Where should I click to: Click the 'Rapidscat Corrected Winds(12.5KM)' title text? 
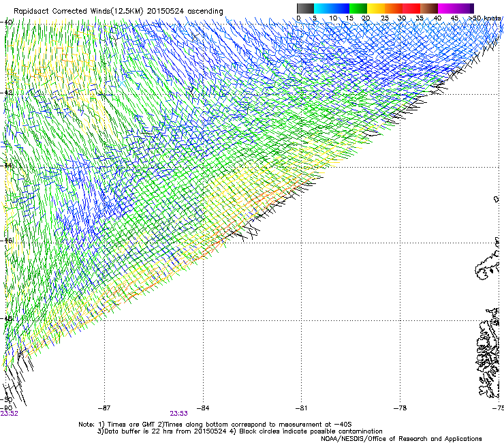pos(78,12)
